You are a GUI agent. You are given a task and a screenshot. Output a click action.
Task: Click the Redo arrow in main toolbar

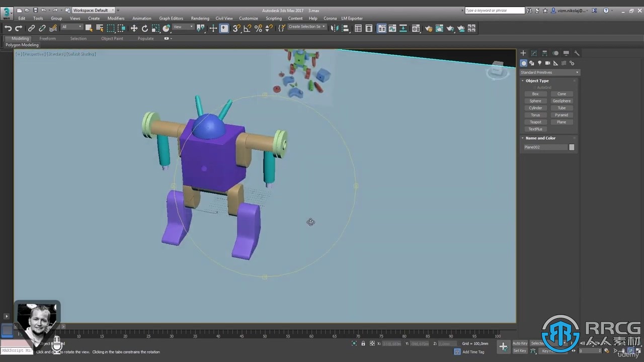[x=19, y=29]
